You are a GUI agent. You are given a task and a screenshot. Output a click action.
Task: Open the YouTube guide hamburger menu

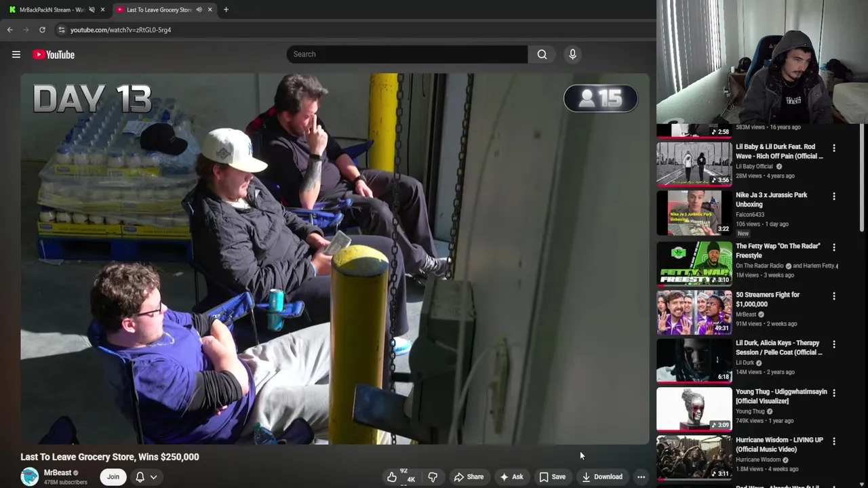point(16,54)
